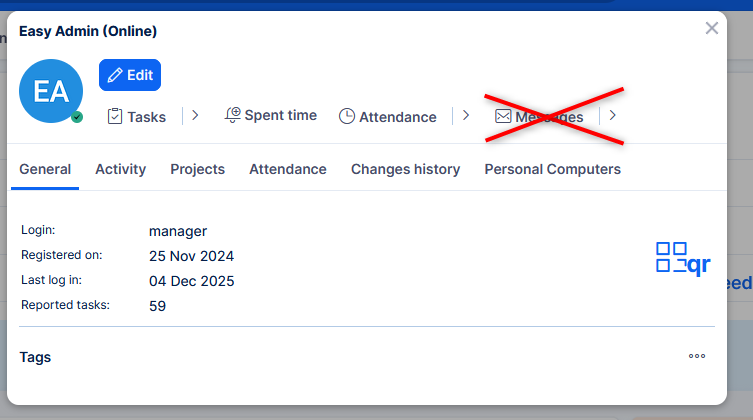The height and width of the screenshot is (420, 753).
Task: Click the green online status badge
Action: (77, 117)
